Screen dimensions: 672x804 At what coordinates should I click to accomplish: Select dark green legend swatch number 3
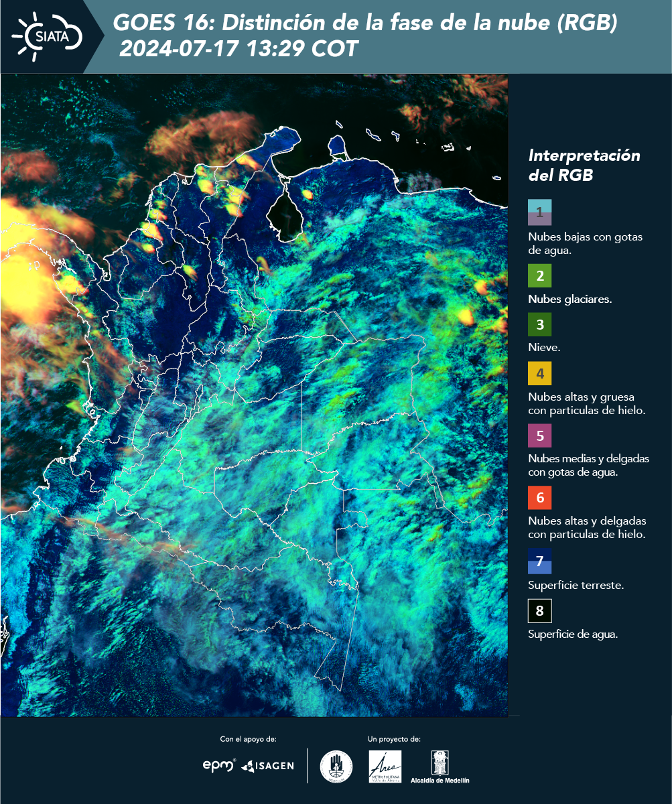(539, 324)
